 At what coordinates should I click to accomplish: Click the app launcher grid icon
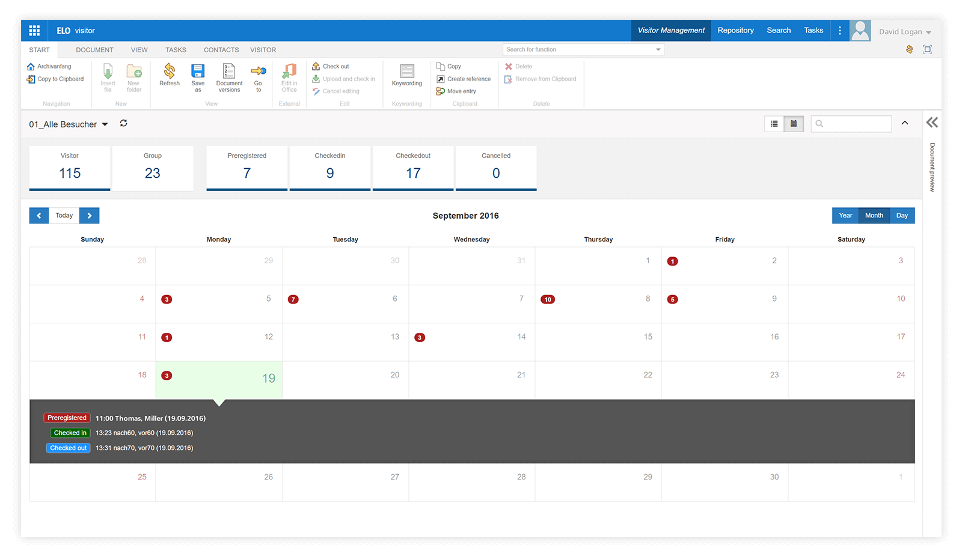[34, 31]
